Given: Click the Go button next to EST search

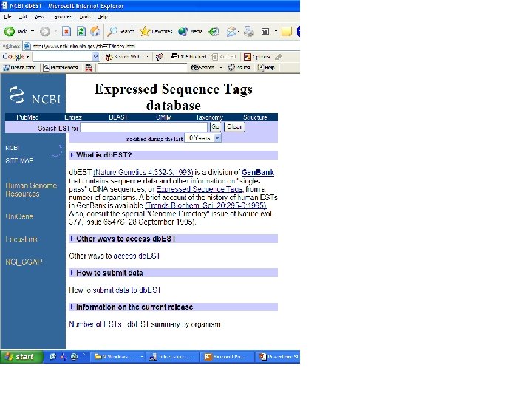Looking at the screenshot, I should pyautogui.click(x=215, y=126).
